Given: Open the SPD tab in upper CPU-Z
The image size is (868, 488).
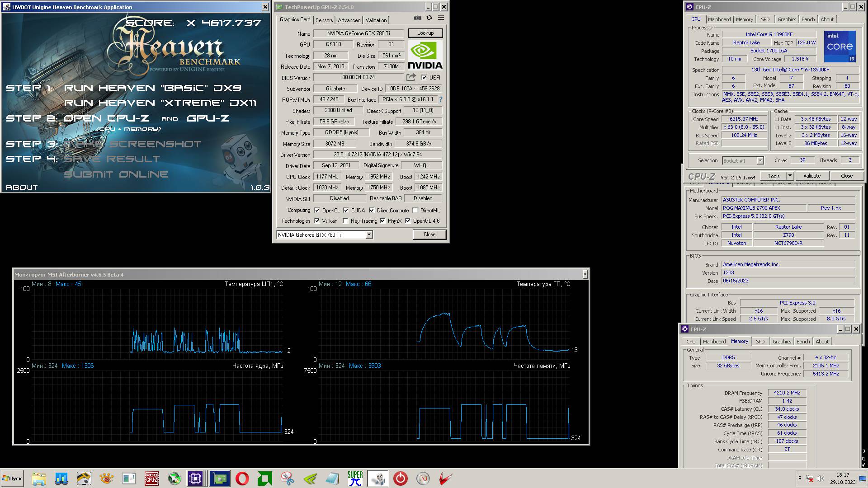Looking at the screenshot, I should coord(765,19).
